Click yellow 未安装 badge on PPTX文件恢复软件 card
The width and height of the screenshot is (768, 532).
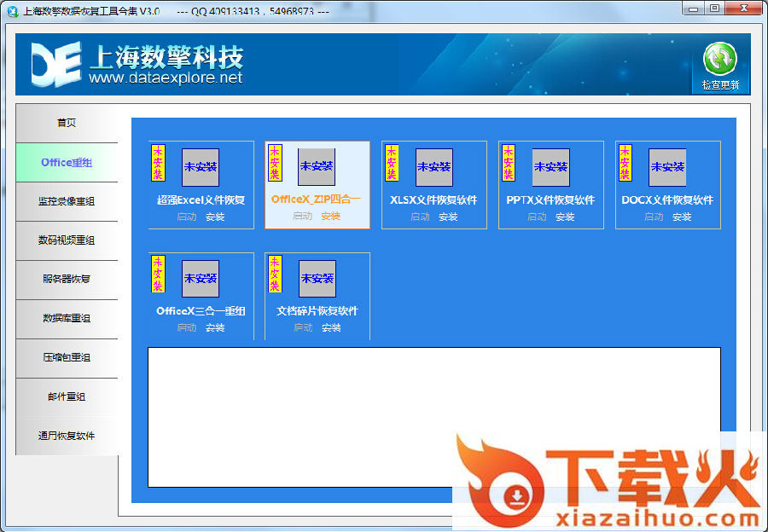tap(509, 163)
